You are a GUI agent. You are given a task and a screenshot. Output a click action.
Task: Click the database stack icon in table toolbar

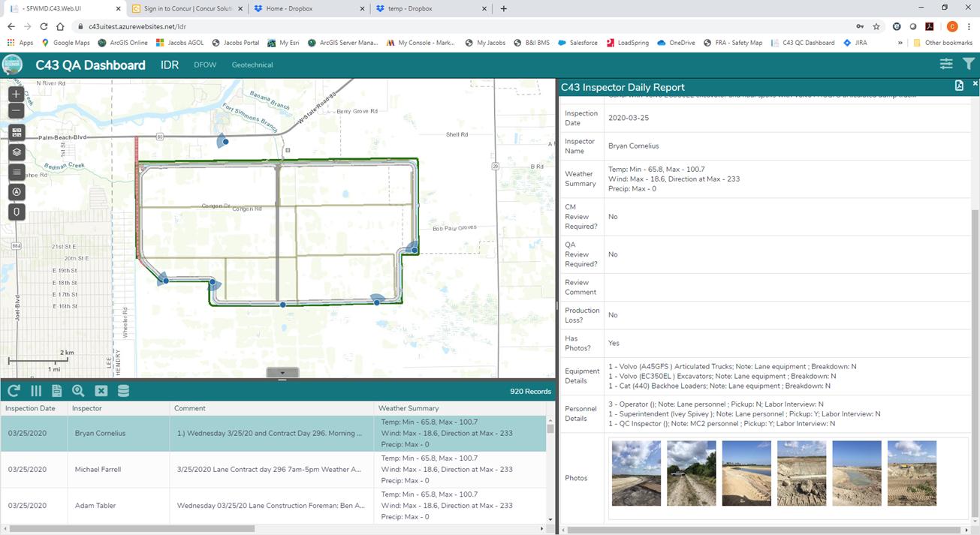point(123,391)
